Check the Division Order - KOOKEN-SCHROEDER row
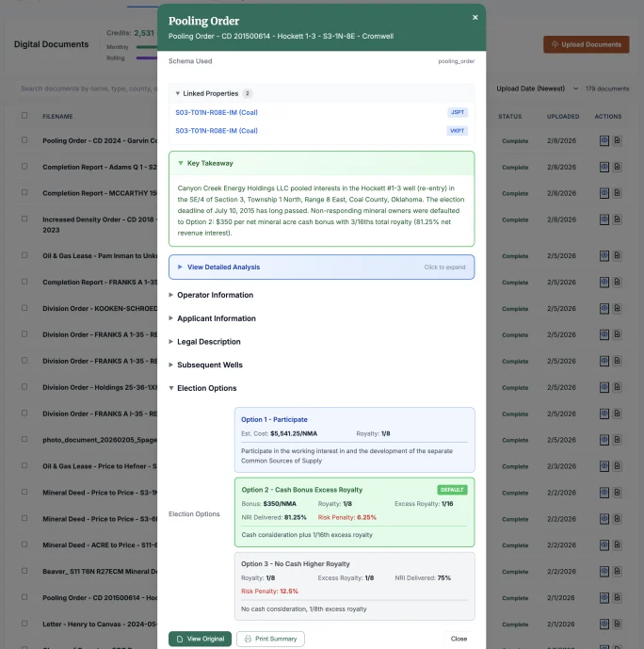This screenshot has width=644, height=649. 24,308
